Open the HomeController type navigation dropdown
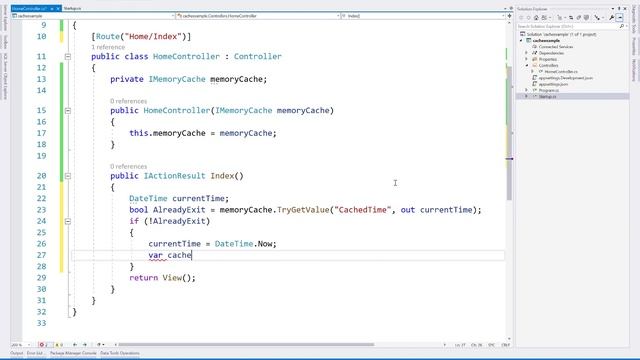 coord(258,16)
